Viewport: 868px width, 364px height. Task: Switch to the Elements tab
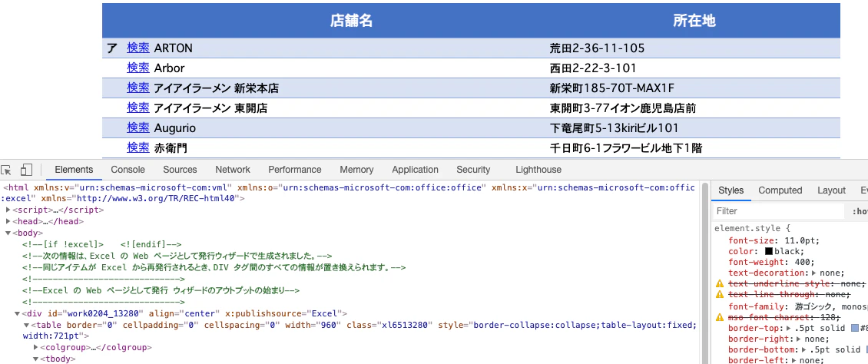coord(74,170)
